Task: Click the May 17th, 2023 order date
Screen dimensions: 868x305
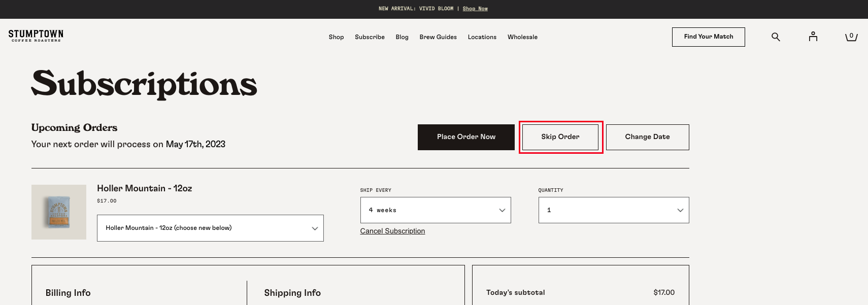Action: [195, 144]
